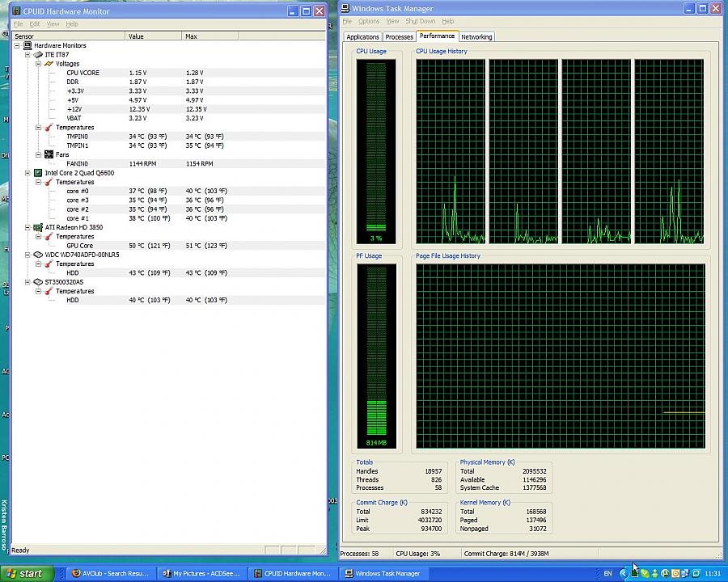The image size is (728, 582).
Task: Click the Temperatures icon under ATI Radeon HD 3850
Action: 49,237
